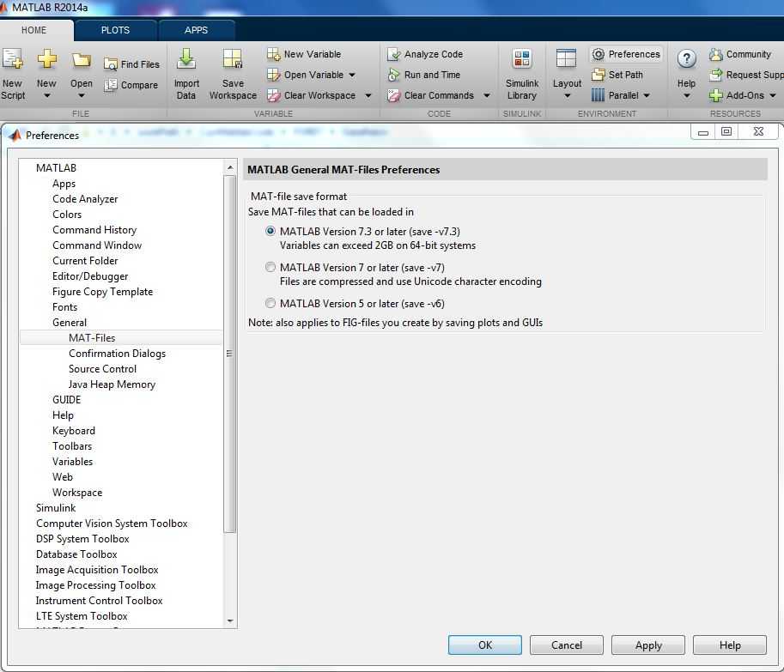Open the New dropdown arrow
The width and height of the screenshot is (784, 672).
click(47, 95)
